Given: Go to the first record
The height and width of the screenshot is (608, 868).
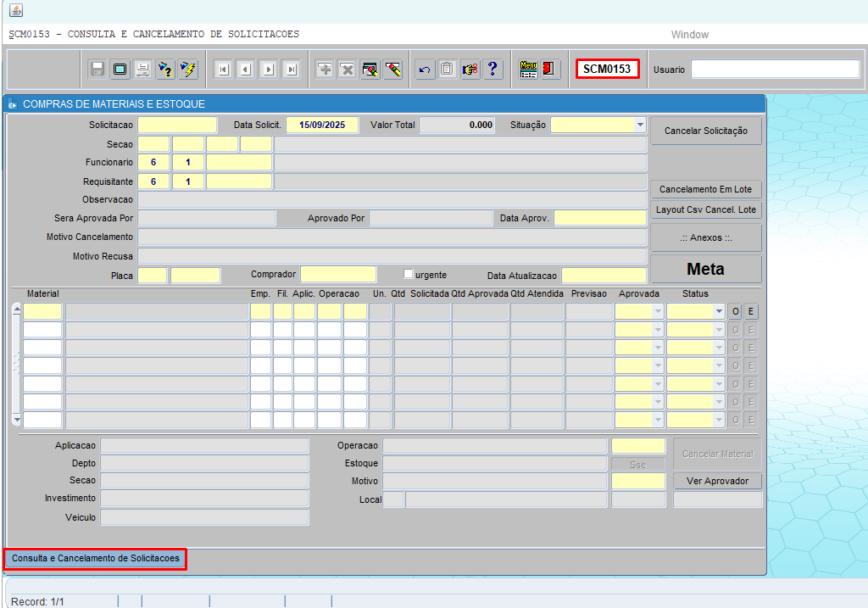Looking at the screenshot, I should (223, 70).
